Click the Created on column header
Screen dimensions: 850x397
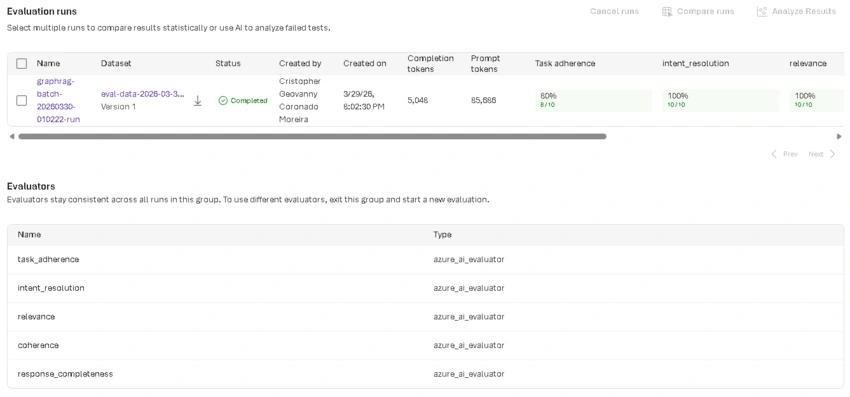tap(365, 63)
